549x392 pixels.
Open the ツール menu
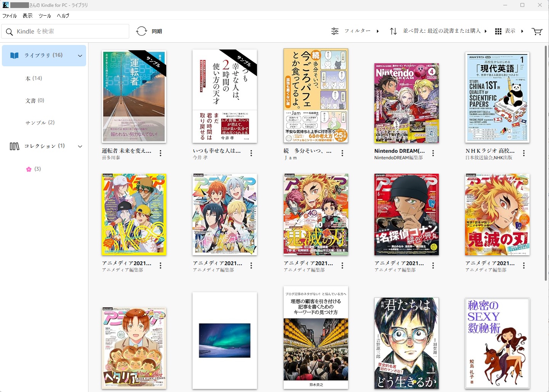click(45, 16)
